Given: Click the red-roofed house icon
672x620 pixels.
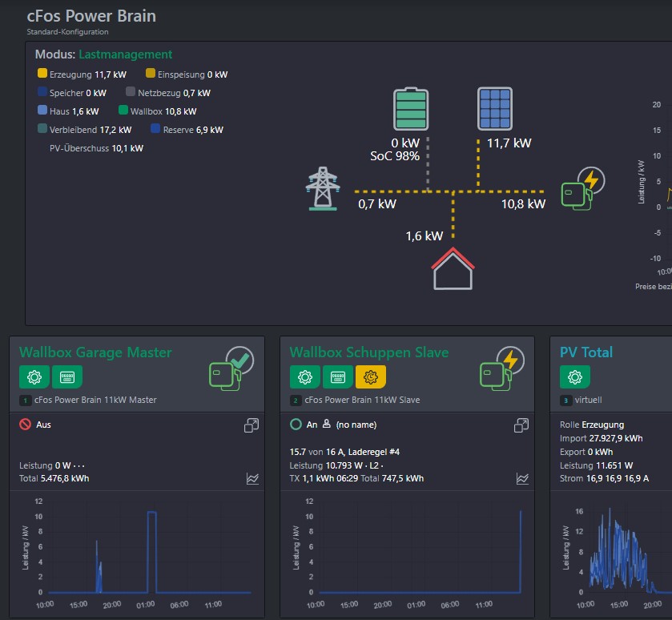Looking at the screenshot, I should [x=453, y=268].
